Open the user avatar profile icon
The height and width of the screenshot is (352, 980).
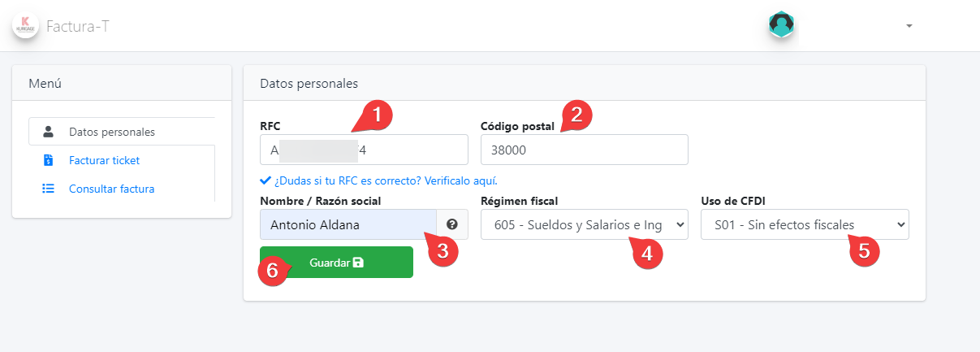click(781, 24)
